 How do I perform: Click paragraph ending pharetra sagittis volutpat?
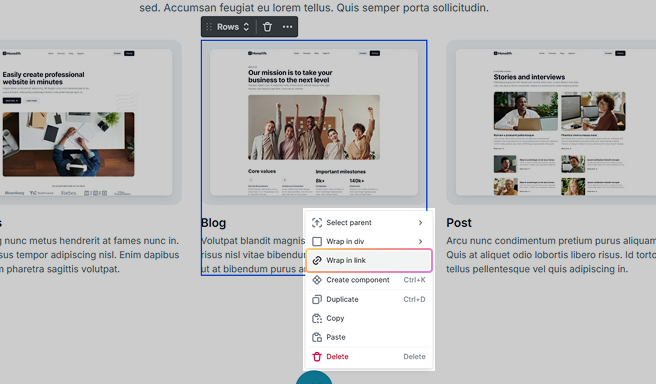[x=90, y=255]
